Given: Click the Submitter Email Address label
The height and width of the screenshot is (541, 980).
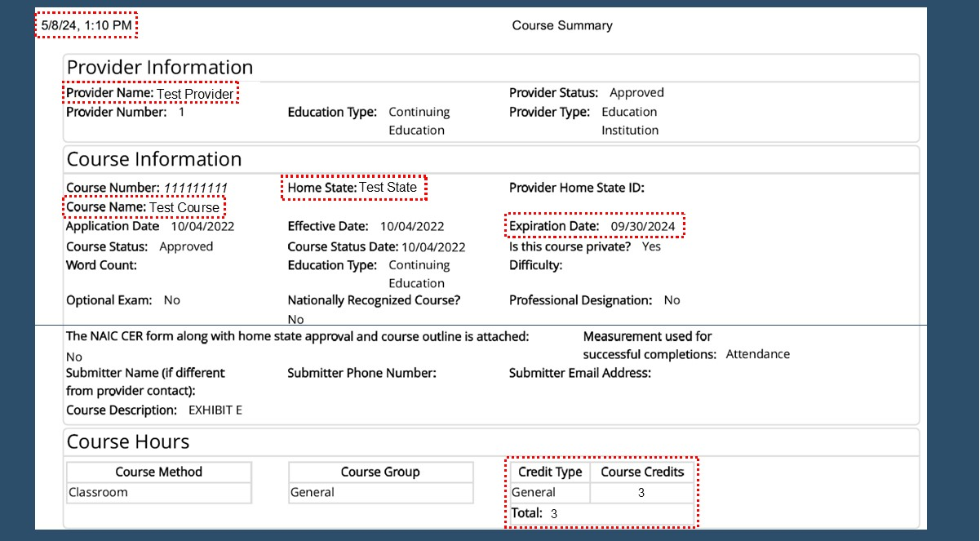Looking at the screenshot, I should coord(579,373).
